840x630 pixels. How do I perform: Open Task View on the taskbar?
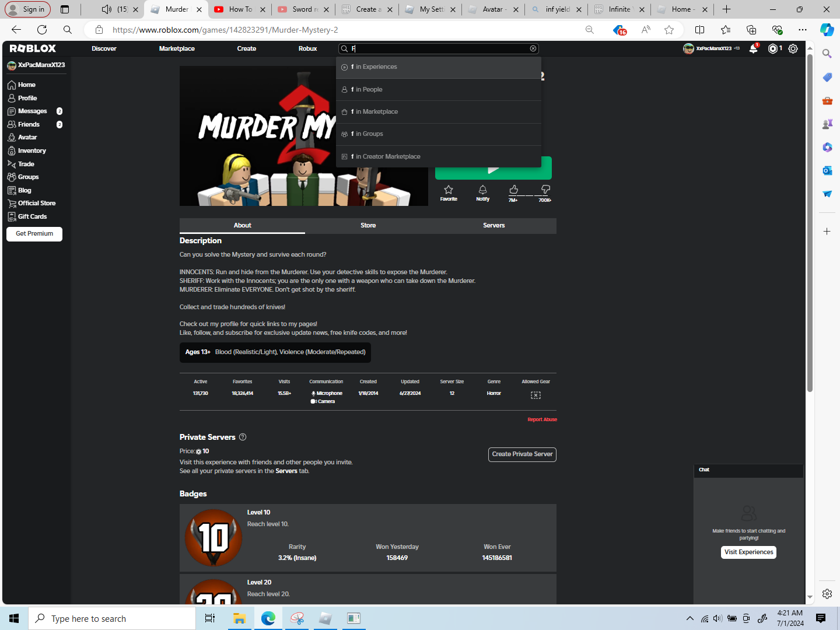click(210, 618)
